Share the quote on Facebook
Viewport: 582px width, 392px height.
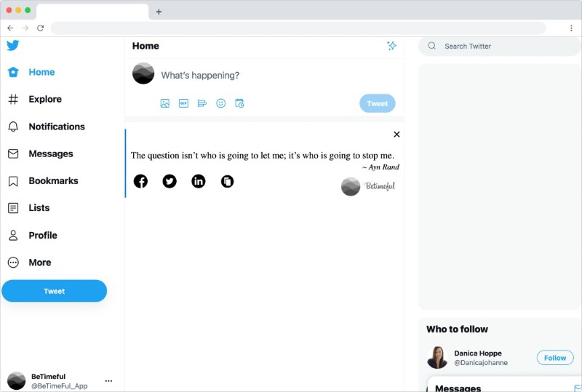click(x=140, y=181)
